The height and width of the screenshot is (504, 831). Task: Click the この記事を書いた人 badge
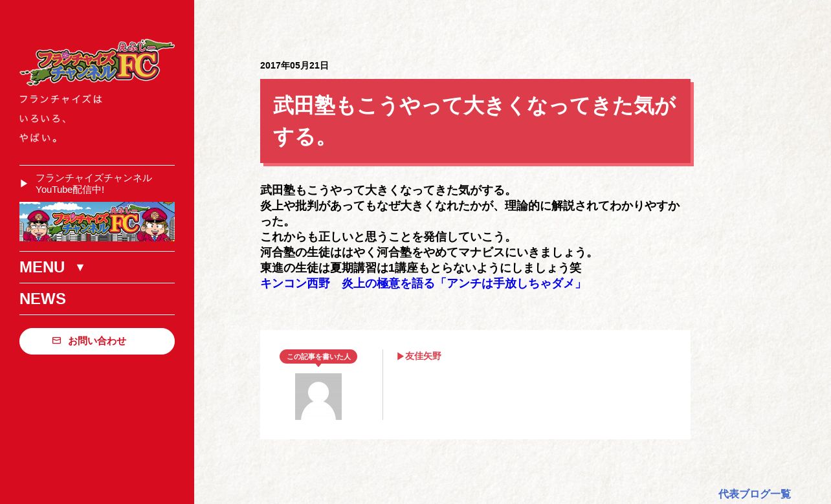tap(318, 356)
